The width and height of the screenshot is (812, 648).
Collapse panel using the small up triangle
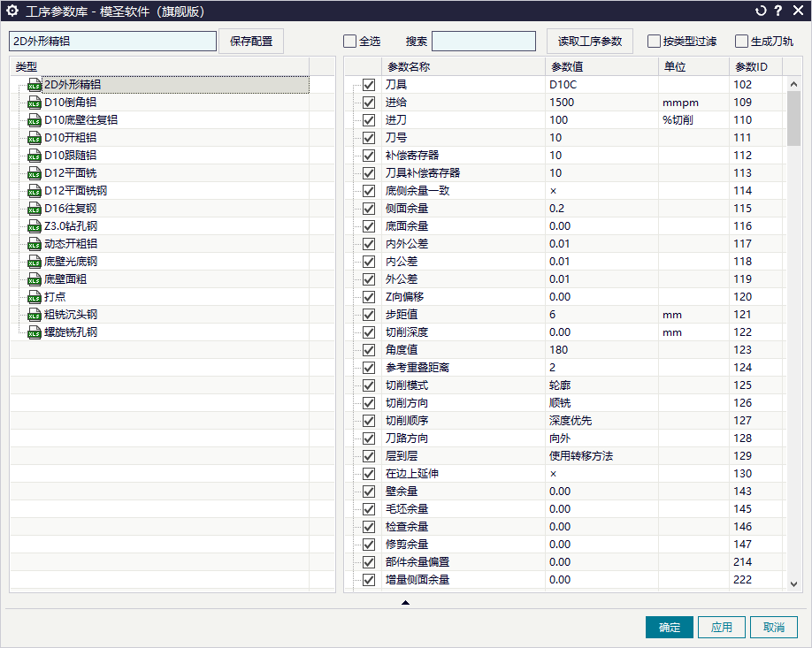coord(405,602)
